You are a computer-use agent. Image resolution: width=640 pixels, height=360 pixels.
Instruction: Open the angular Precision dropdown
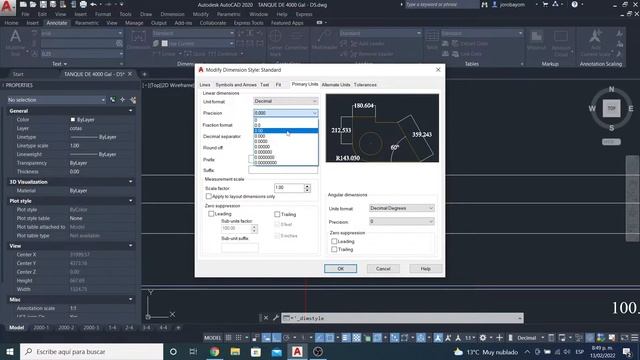tap(402, 221)
